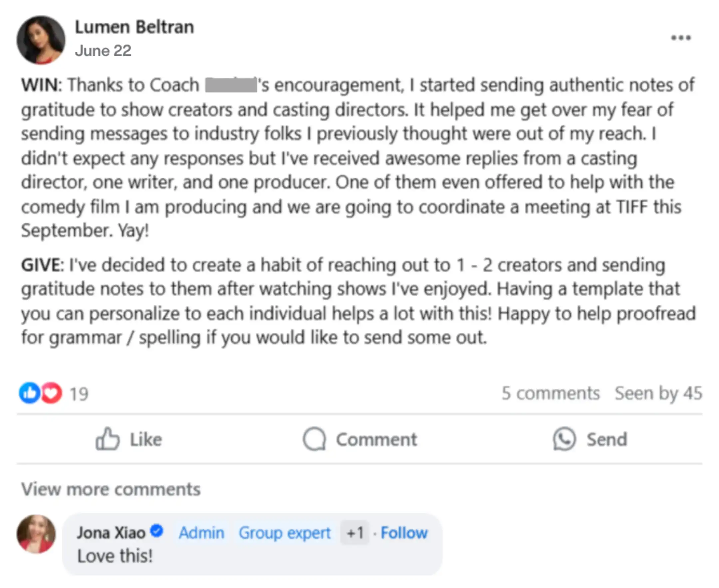This screenshot has width=719, height=588.
Task: Click the thumbs-up Like icon
Action: tap(107, 438)
